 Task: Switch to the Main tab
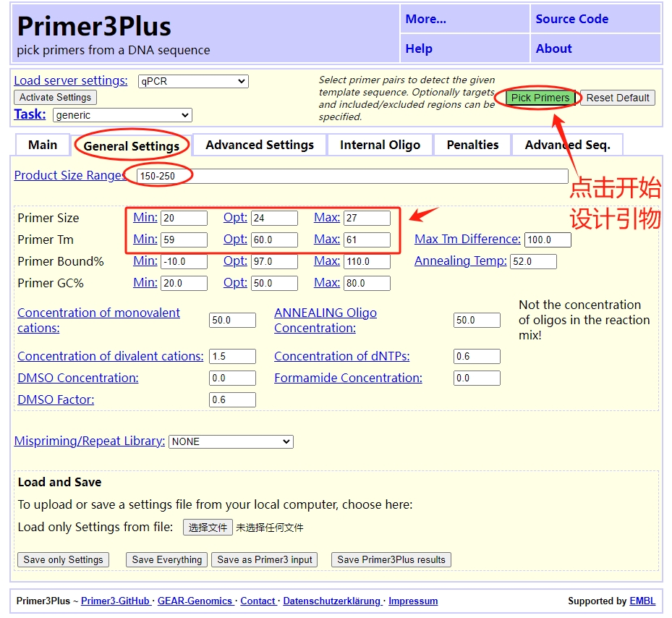click(x=43, y=145)
